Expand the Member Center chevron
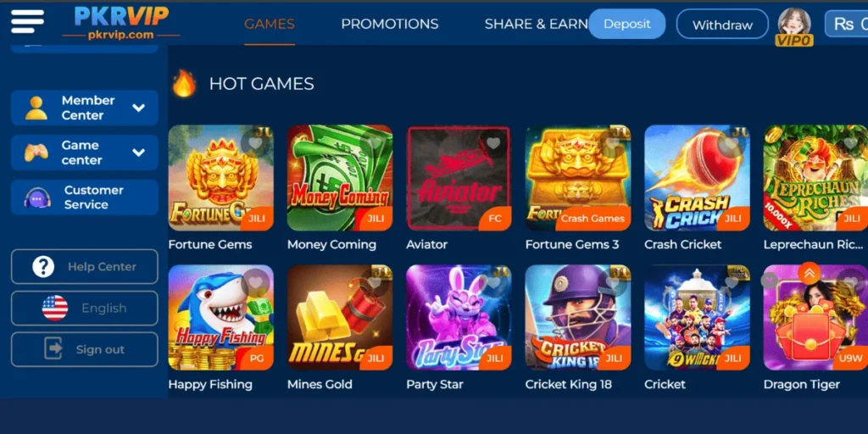868x434 pixels. [139, 108]
